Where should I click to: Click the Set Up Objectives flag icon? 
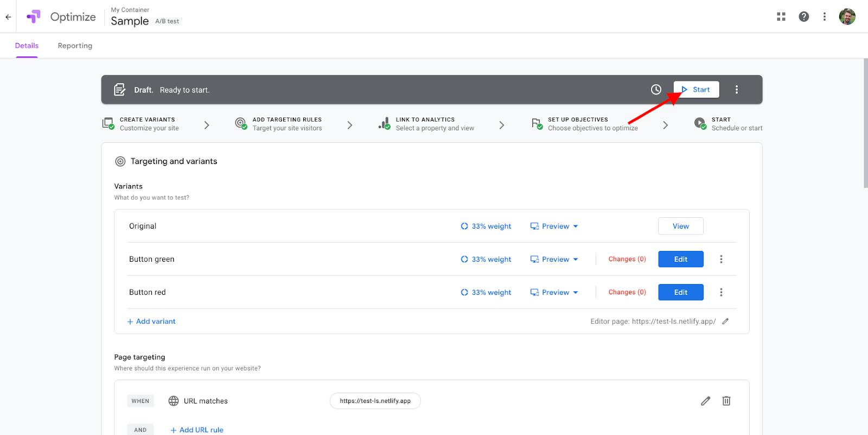[x=537, y=124]
